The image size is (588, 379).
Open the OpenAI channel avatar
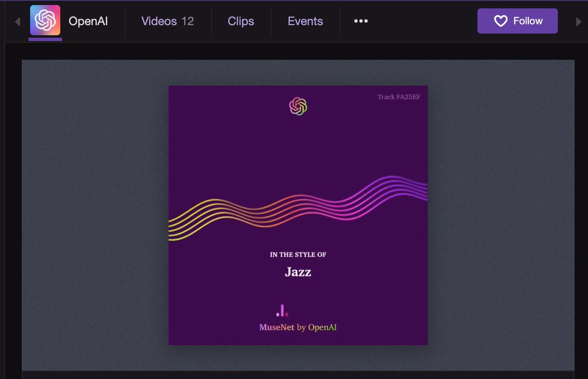45,21
